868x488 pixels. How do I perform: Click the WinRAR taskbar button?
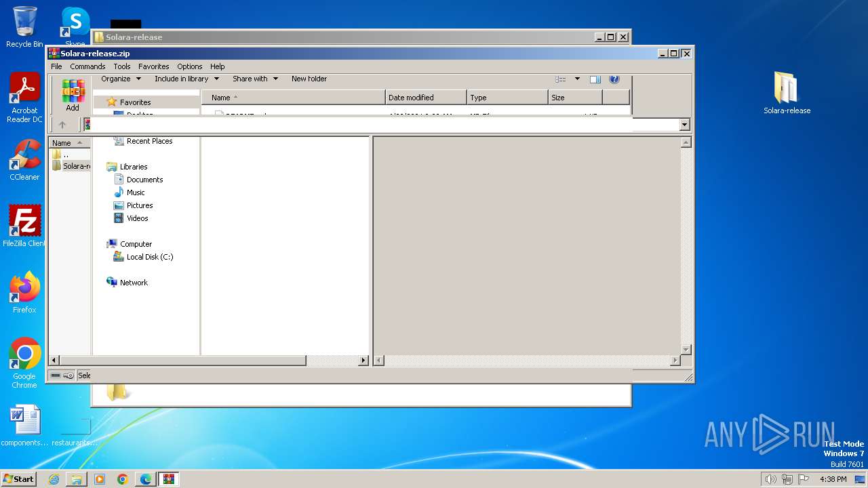tap(169, 479)
